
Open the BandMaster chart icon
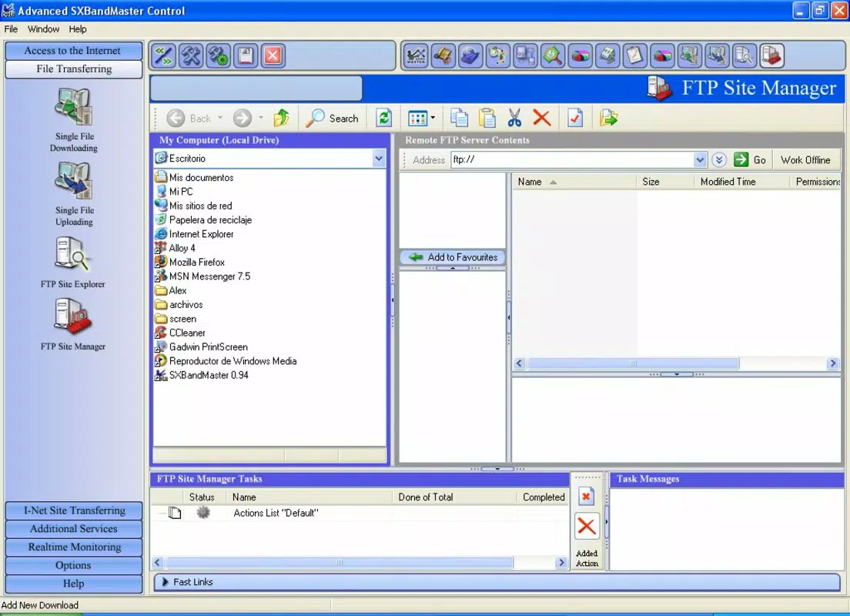[416, 55]
